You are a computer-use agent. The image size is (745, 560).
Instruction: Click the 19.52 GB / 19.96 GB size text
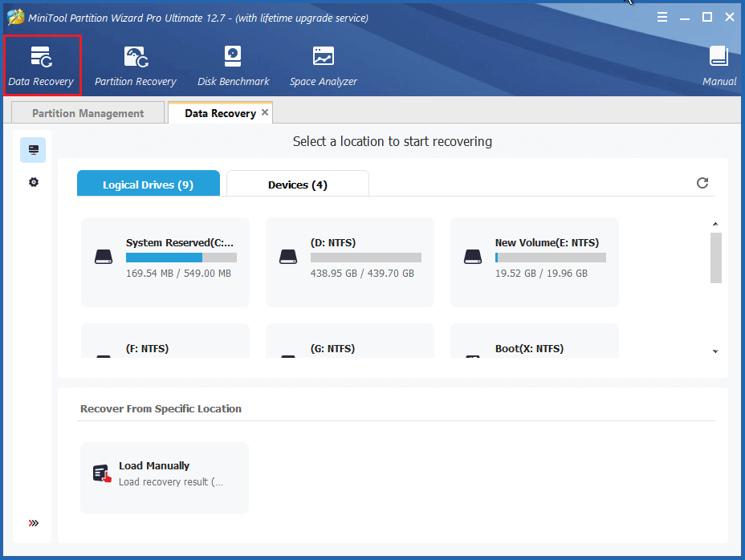541,274
